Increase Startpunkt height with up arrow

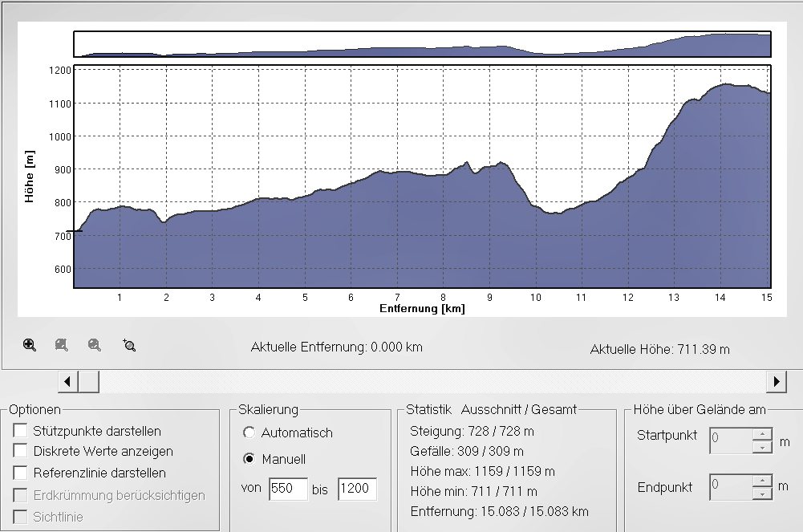pos(761,434)
